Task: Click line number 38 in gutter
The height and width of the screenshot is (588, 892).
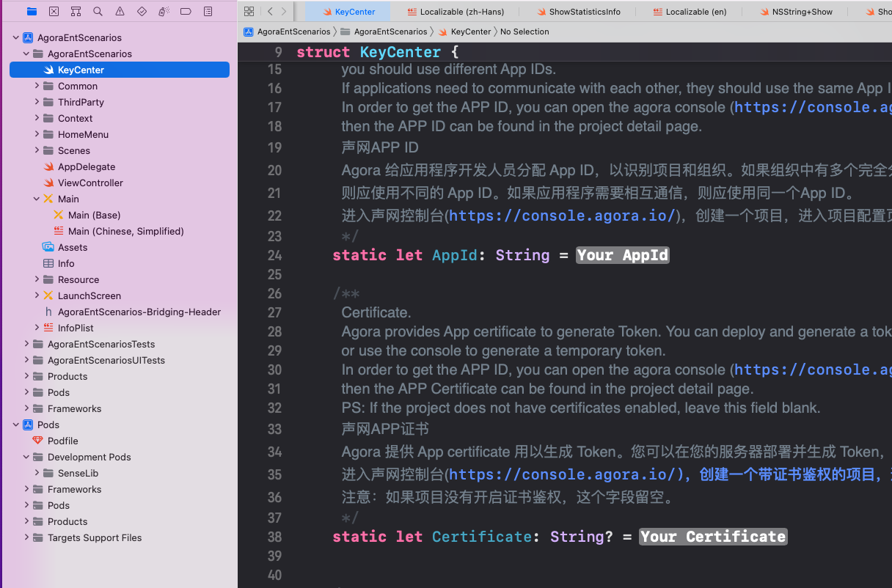Action: 274,537
